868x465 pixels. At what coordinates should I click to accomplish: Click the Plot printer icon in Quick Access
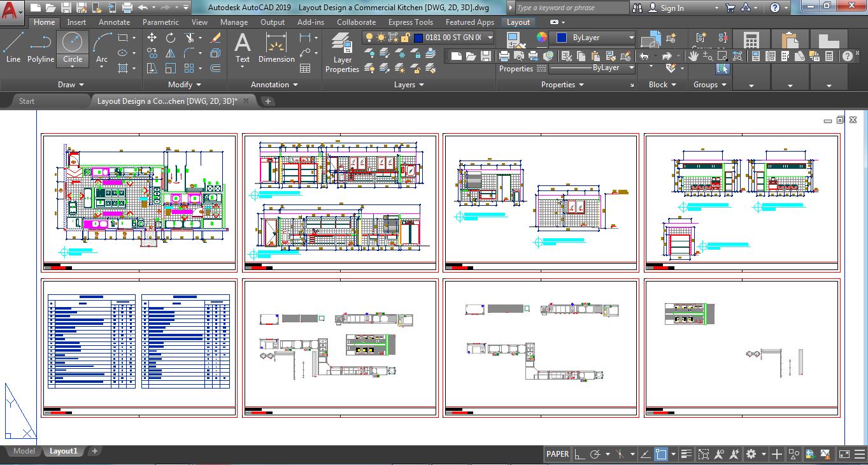[127, 8]
